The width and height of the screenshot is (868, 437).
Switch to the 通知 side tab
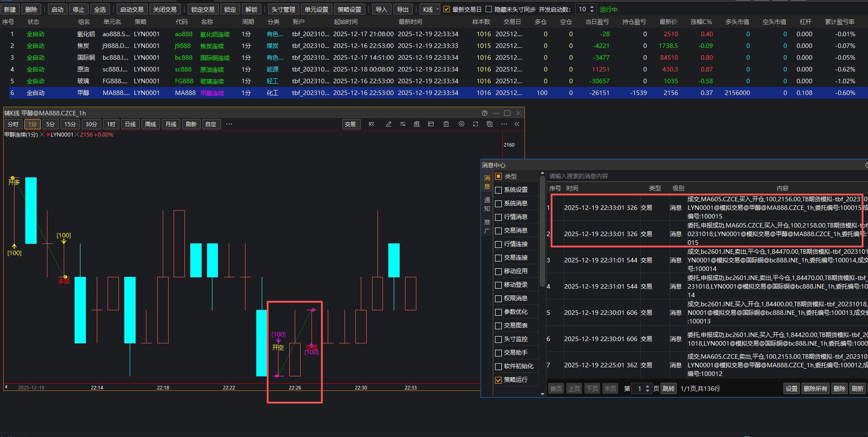[x=487, y=204]
